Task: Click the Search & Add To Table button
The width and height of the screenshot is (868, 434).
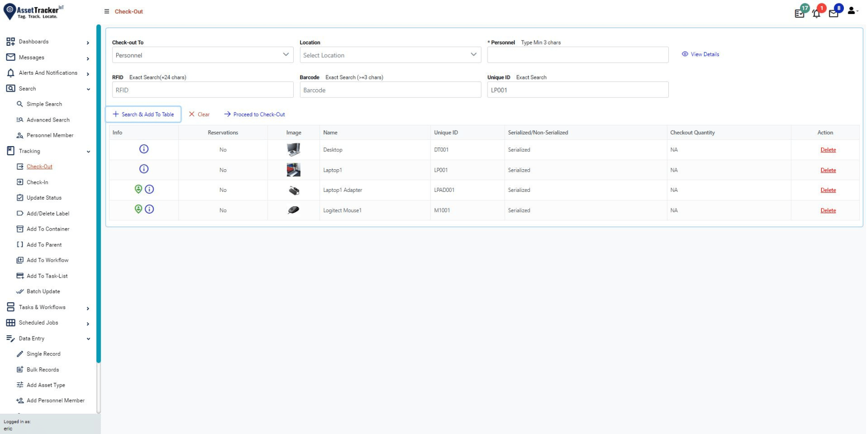Action: click(x=143, y=114)
